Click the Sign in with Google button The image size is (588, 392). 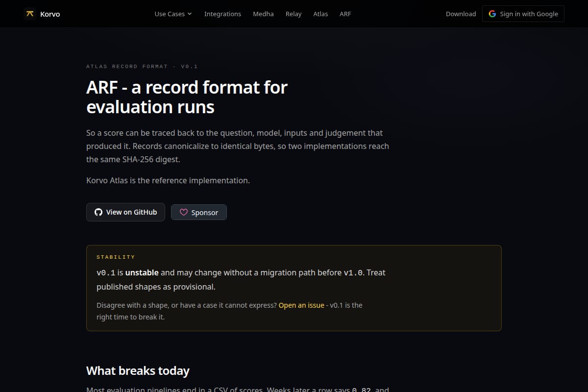pyautogui.click(x=523, y=14)
